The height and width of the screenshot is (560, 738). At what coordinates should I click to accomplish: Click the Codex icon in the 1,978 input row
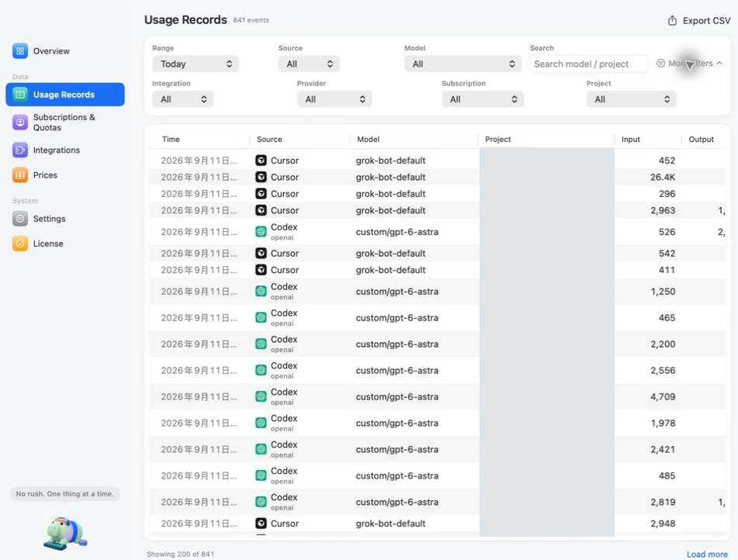click(261, 423)
